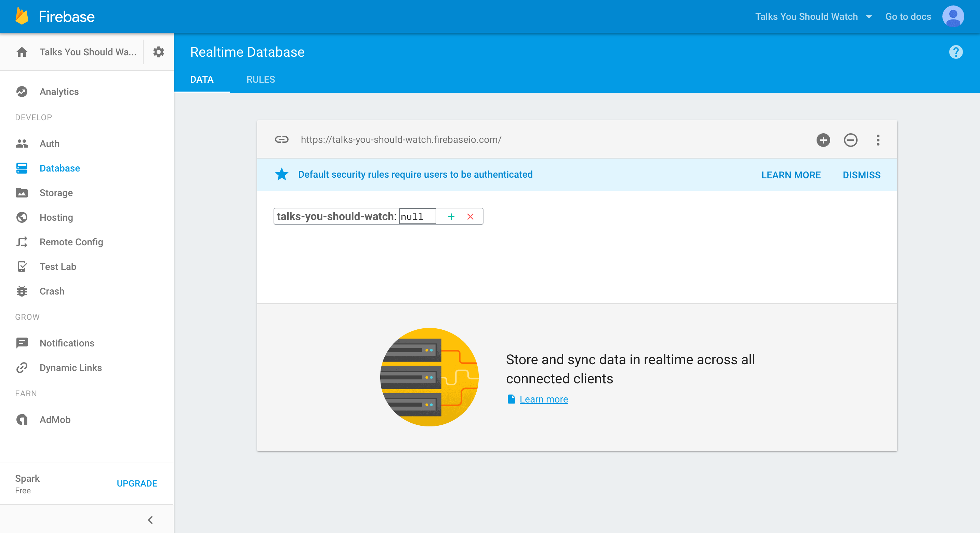980x533 pixels.
Task: Open the Crash reporting section
Action: [52, 291]
